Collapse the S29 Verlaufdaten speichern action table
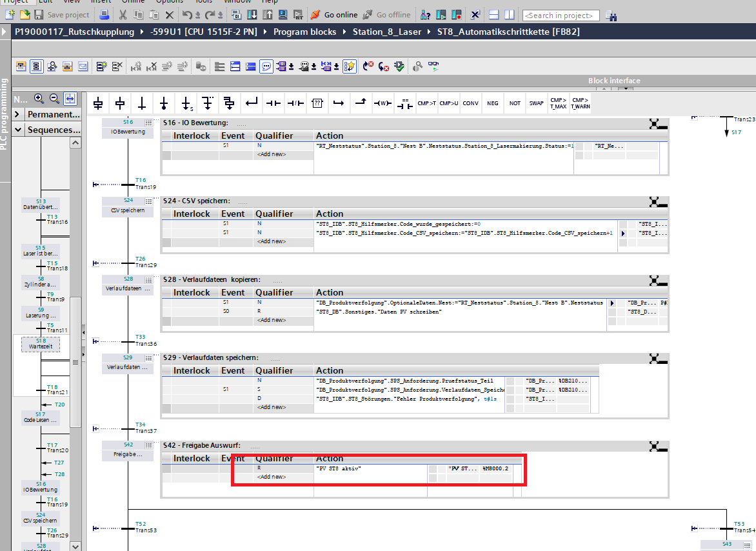 (x=658, y=359)
